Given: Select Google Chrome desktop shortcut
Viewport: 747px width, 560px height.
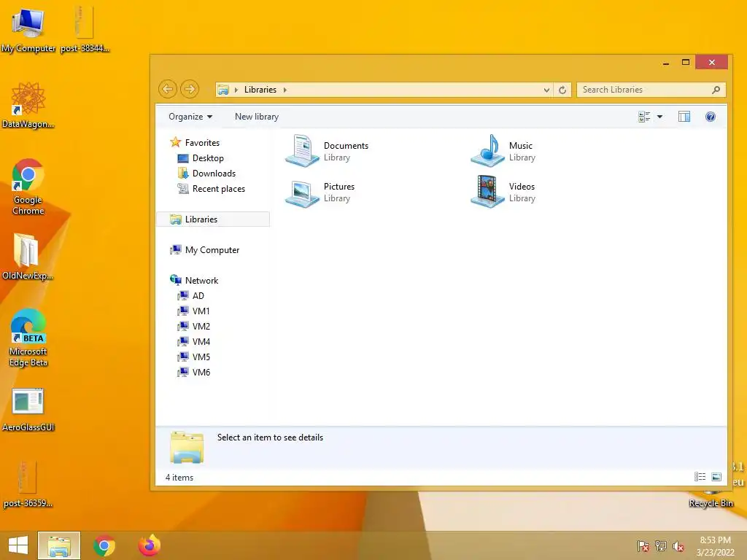Looking at the screenshot, I should coord(28,187).
